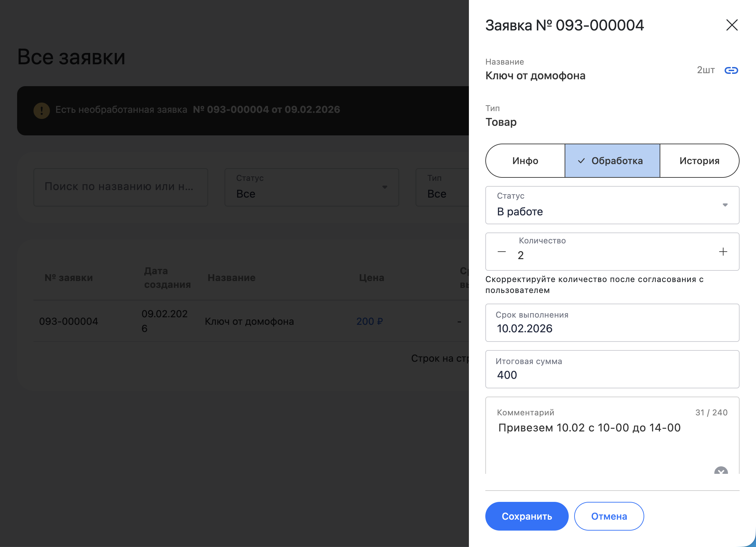This screenshot has width=756, height=547.
Task: Click the Сохранить button
Action: click(x=526, y=516)
